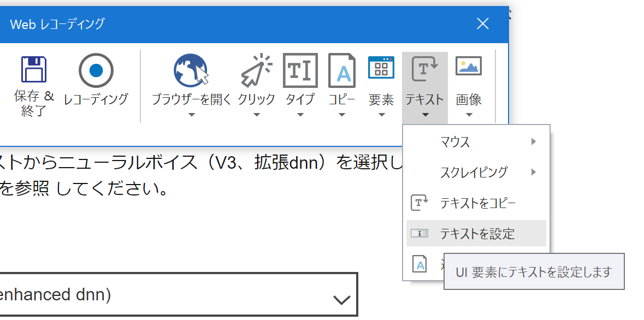Choose テキストを設定 from the menu
This screenshot has height=320, width=644.
coord(476,233)
